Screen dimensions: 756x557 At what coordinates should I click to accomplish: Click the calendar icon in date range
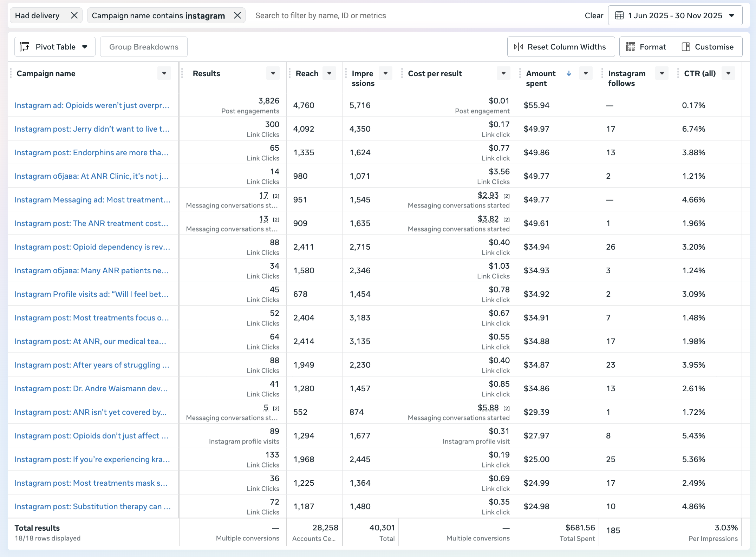tap(619, 15)
